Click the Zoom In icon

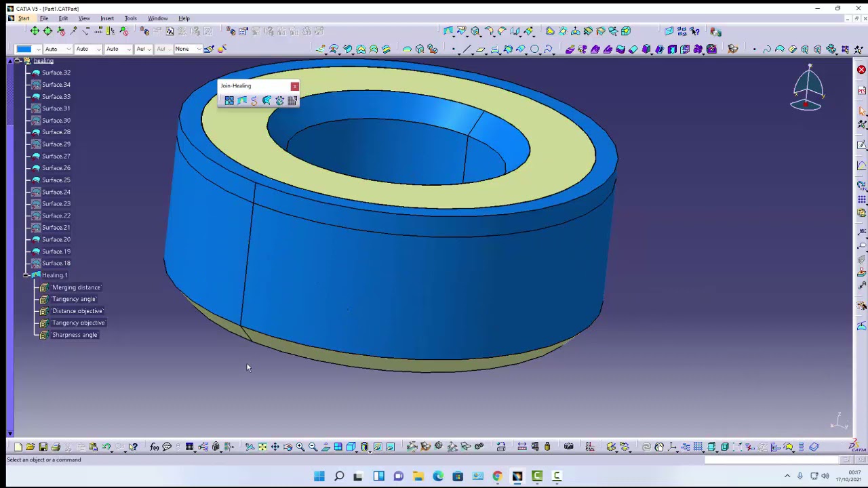click(x=300, y=447)
